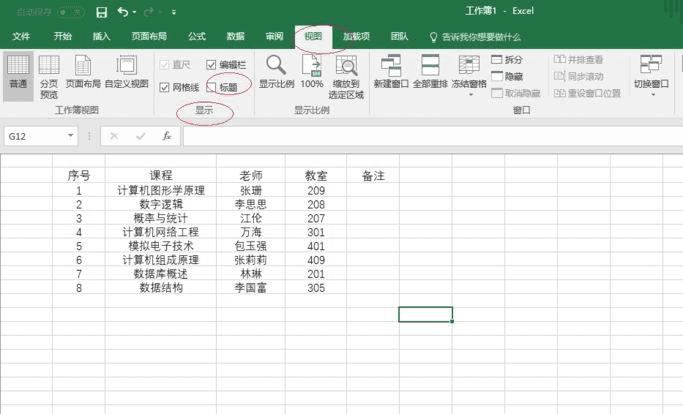This screenshot has height=414, width=683.
Task: Switch to the 加载项 tab
Action: coord(356,36)
